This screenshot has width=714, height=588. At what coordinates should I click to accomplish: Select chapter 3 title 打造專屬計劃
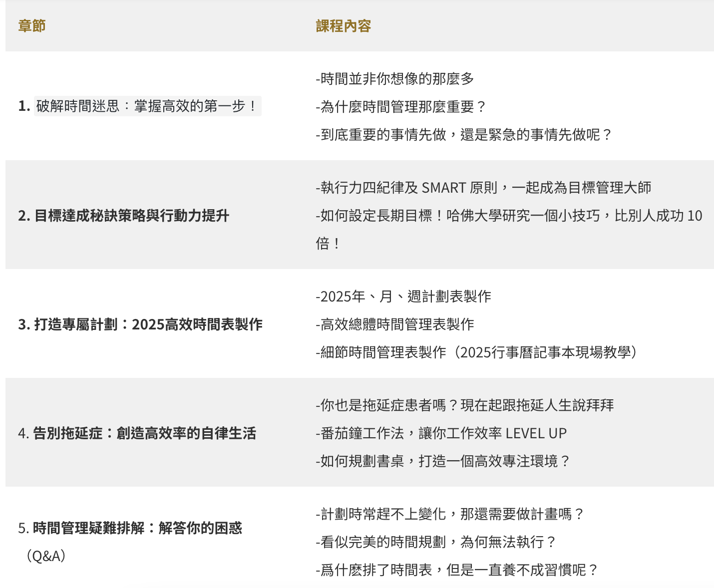(x=140, y=324)
